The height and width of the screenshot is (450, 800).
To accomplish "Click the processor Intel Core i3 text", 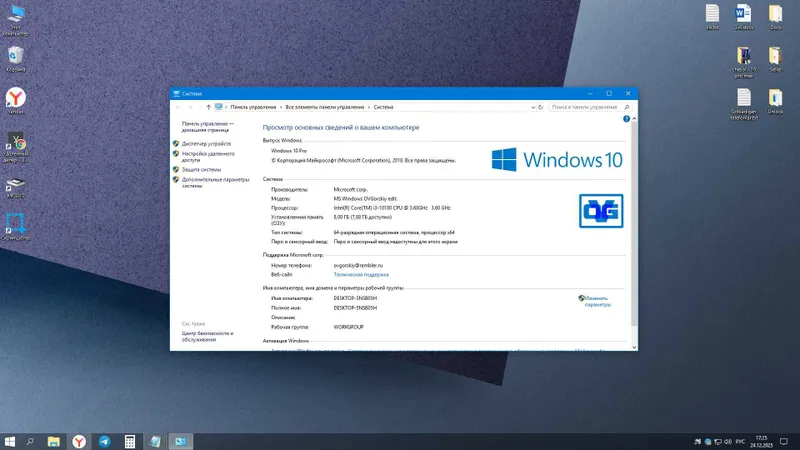I will pos(392,208).
